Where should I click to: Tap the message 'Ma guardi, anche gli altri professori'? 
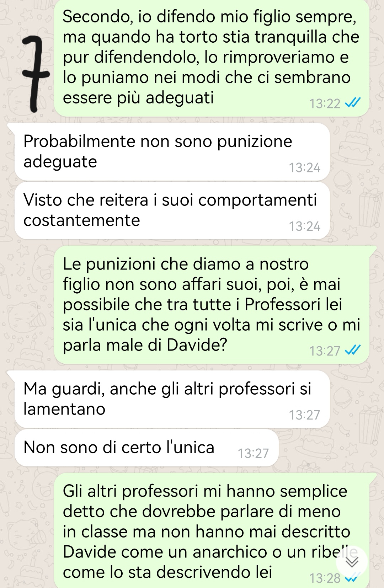click(x=172, y=399)
